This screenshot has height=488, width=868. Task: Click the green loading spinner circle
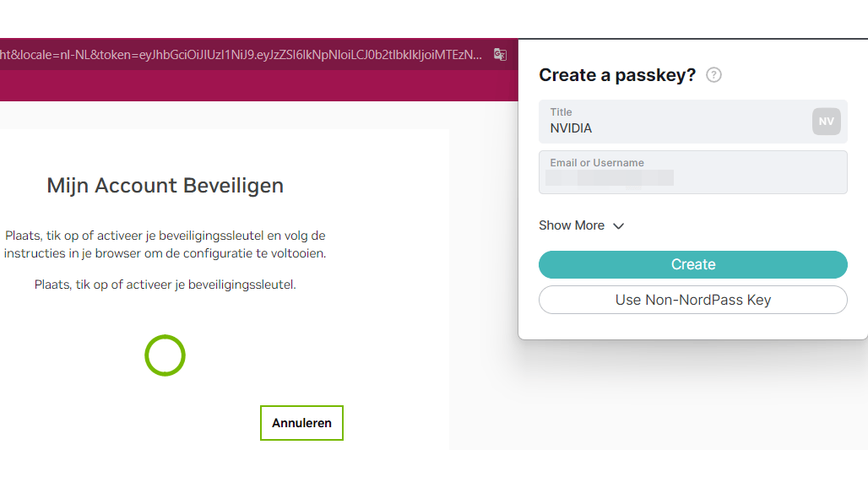pyautogui.click(x=165, y=355)
